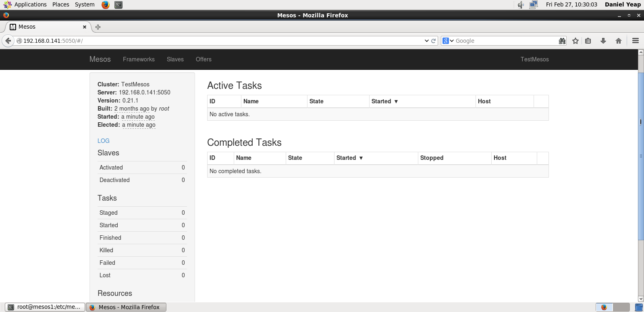Click the Mesos brand link

[100, 59]
